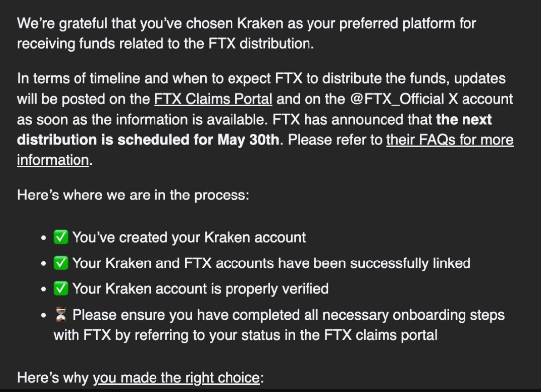Screen dimensions: 541x392
Task: Click the bold "distribution is scheduled for May 30th" text
Action: pyautogui.click(x=148, y=140)
